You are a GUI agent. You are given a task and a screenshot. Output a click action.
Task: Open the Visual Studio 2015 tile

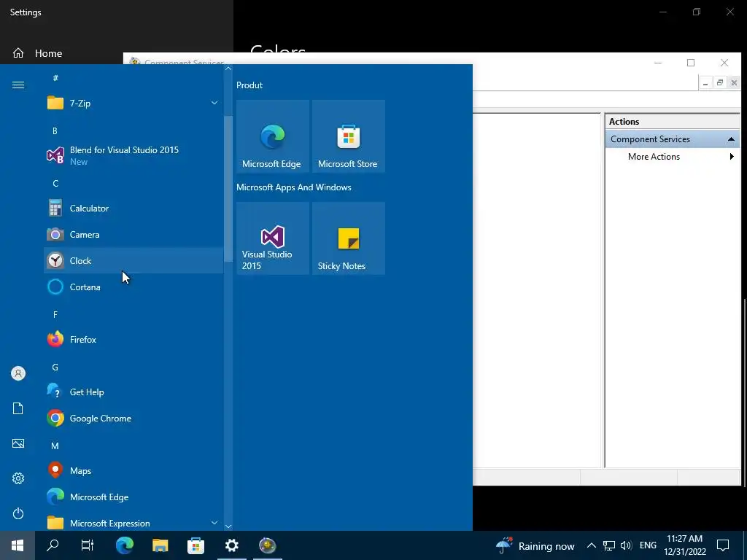273,238
